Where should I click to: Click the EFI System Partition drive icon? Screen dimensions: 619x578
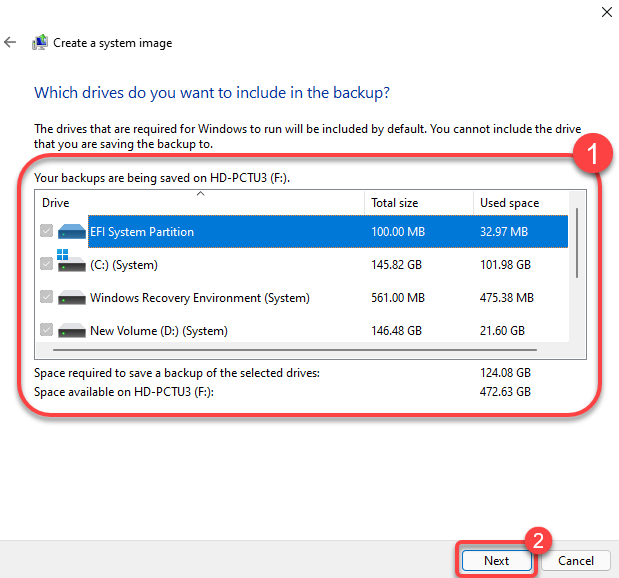point(71,231)
